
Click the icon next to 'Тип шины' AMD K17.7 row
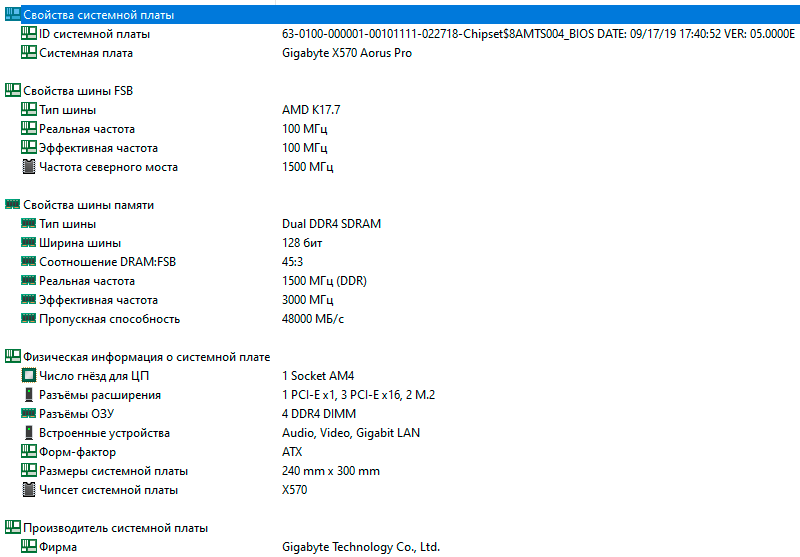[29, 110]
